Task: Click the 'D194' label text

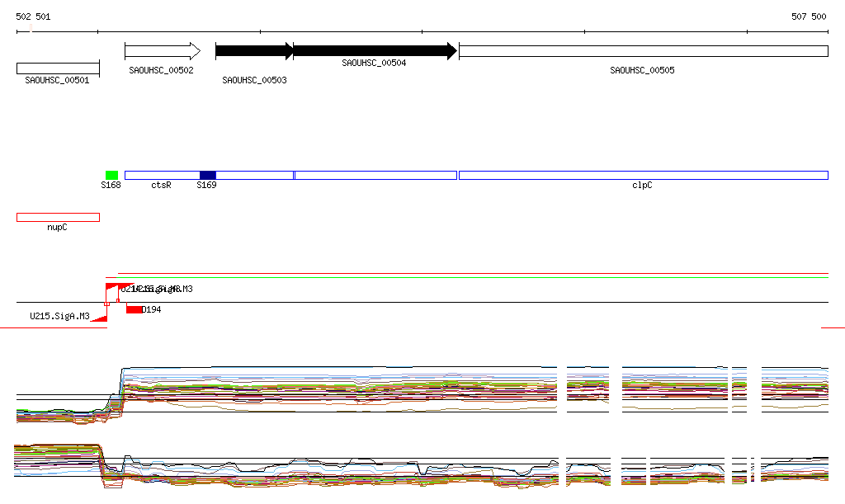Action: [x=152, y=309]
